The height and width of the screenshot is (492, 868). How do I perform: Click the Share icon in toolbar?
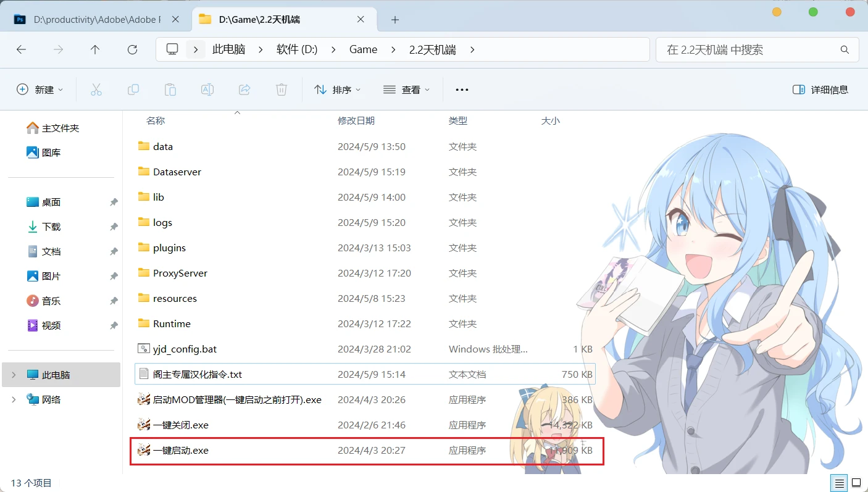coord(244,90)
